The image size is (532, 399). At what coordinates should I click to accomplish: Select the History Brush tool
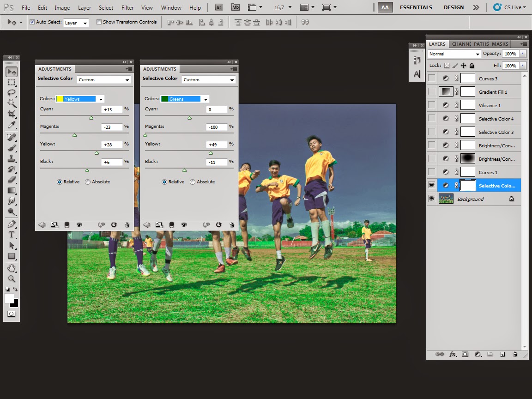12,169
